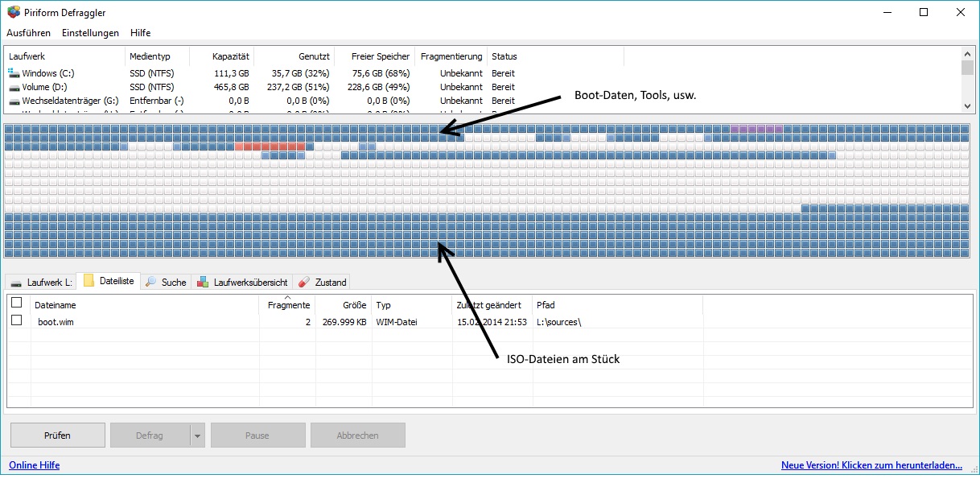Viewport: 980px width, 483px height.
Task: Click the Windows (C:) drive icon
Action: pos(14,73)
